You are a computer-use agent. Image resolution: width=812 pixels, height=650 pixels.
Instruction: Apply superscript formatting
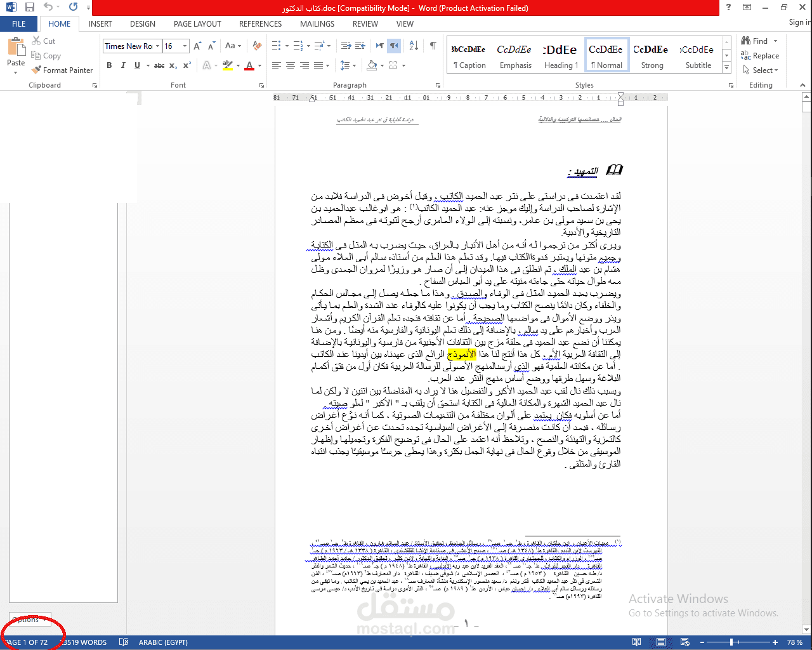click(187, 65)
